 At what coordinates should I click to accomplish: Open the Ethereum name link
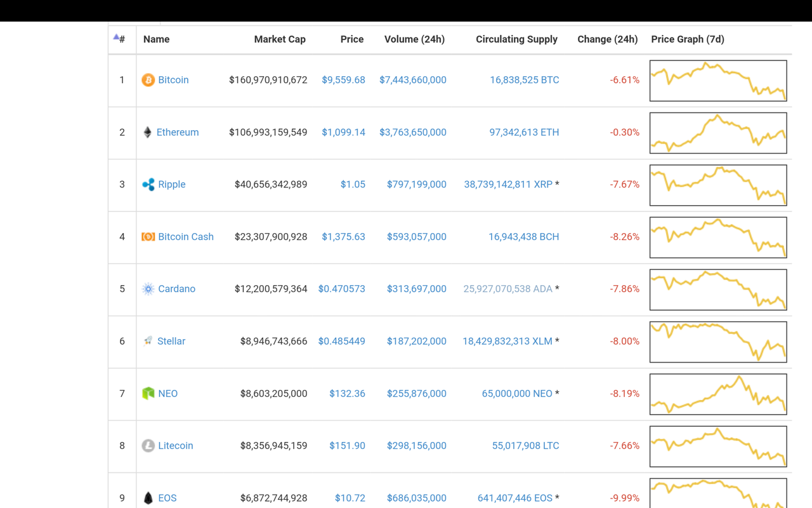pos(178,132)
